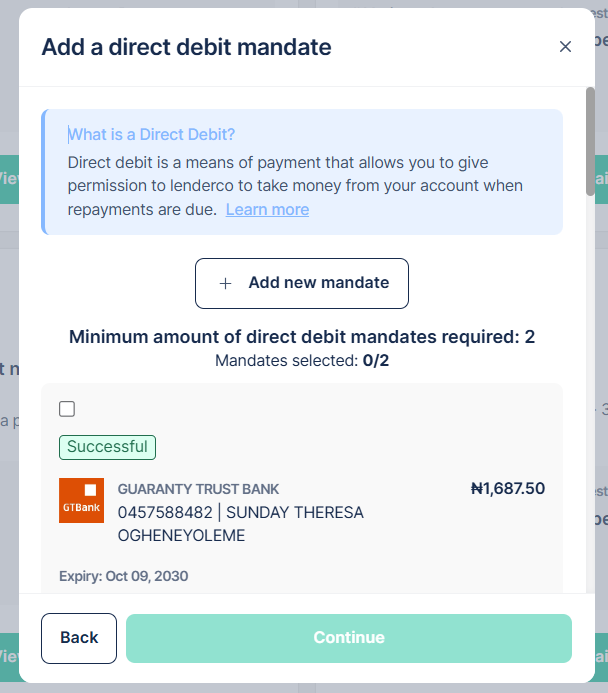Click the ₦1,687.50 mandate amount

[507, 489]
